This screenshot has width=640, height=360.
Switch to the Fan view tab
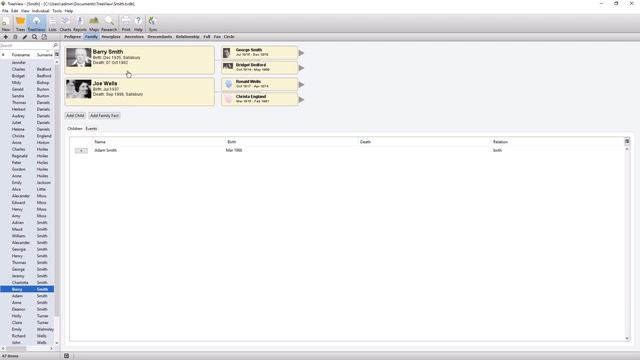tap(217, 37)
